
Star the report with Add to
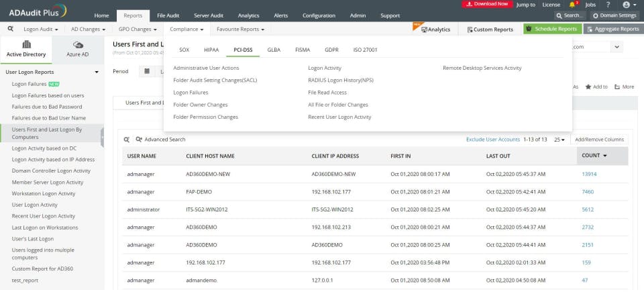pyautogui.click(x=596, y=87)
